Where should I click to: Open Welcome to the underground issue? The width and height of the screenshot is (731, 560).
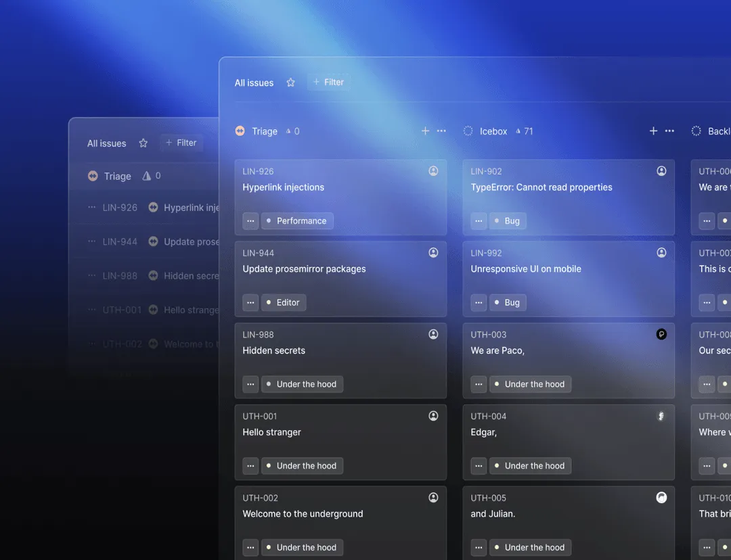click(x=303, y=514)
